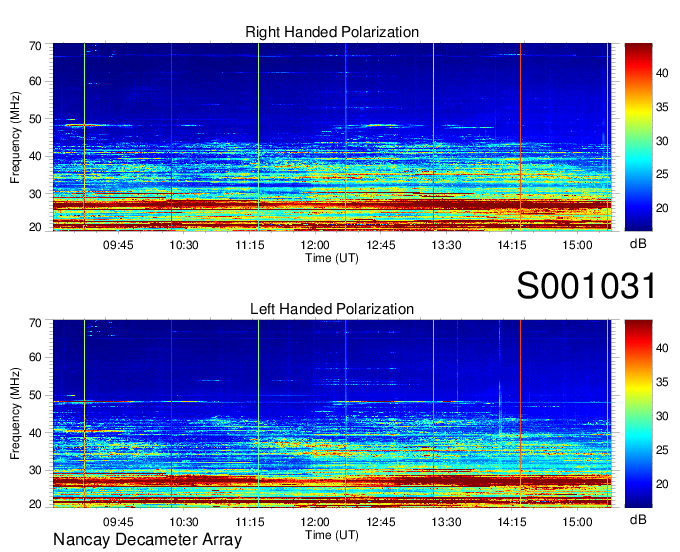Click the '35' value on upper color bar
Image resolution: width=680 pixels, height=552 pixels.
(x=662, y=107)
